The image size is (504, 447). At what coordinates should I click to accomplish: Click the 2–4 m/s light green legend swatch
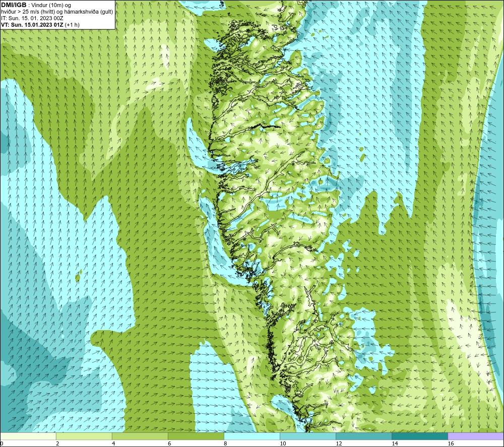point(84,436)
